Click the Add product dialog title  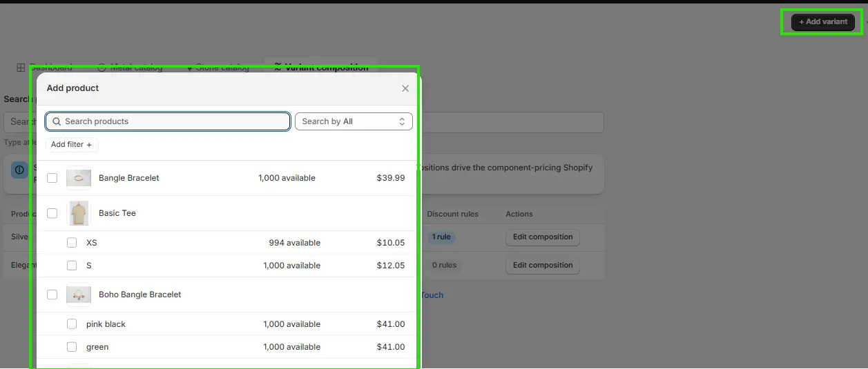(x=73, y=88)
